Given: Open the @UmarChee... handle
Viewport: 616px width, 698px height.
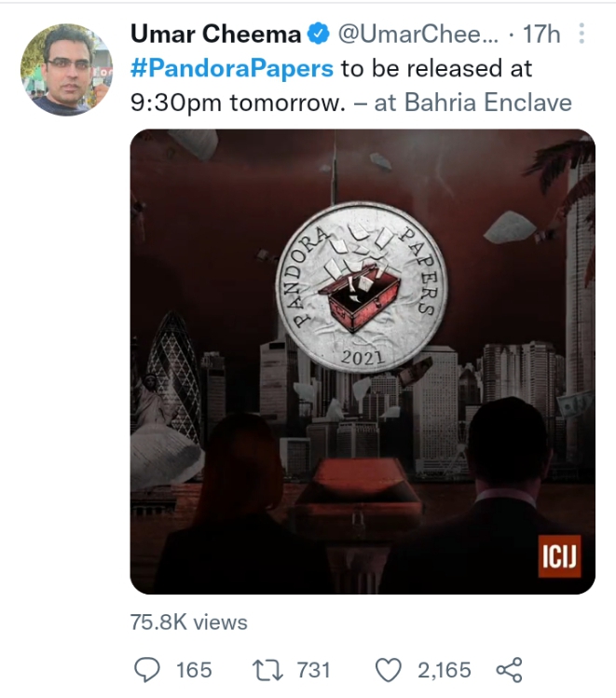Looking at the screenshot, I should [x=418, y=34].
